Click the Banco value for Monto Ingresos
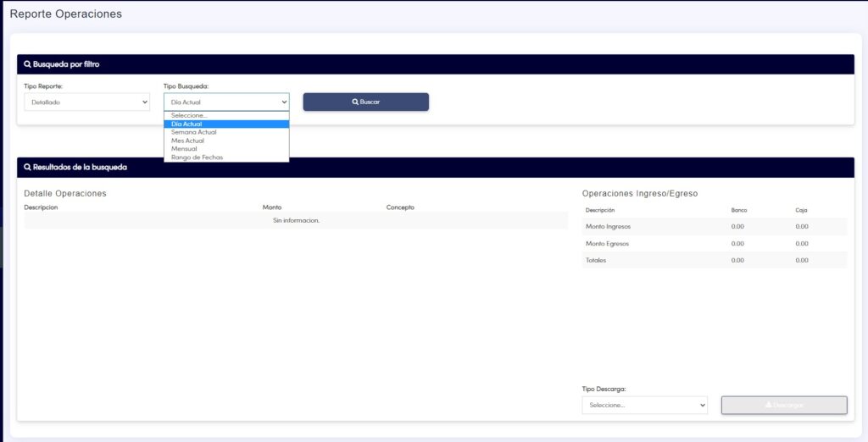 (737, 227)
